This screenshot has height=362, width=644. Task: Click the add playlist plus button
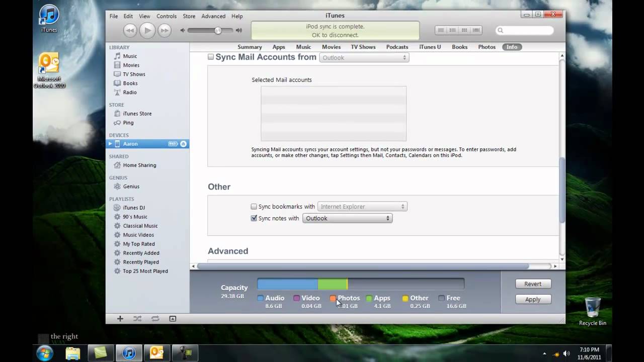coord(120,319)
